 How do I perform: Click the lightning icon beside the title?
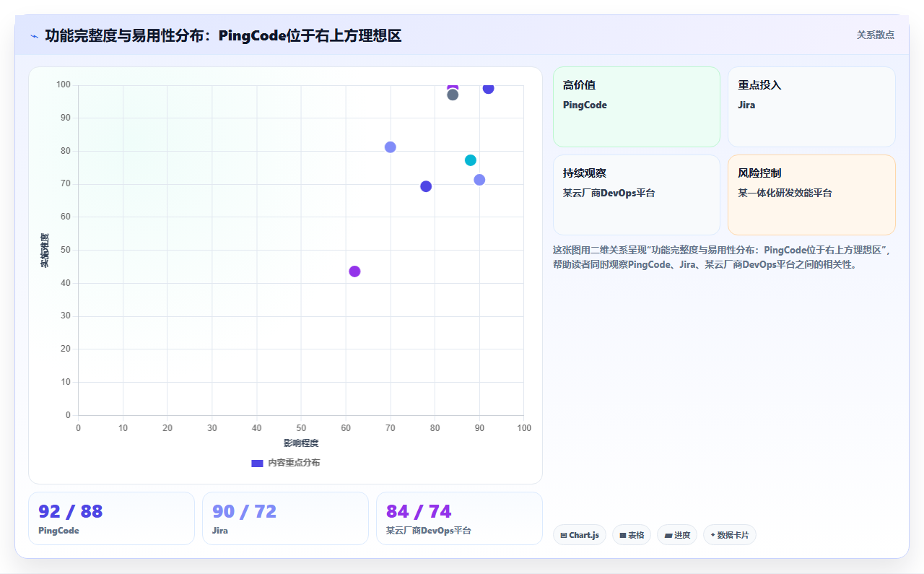click(x=34, y=36)
